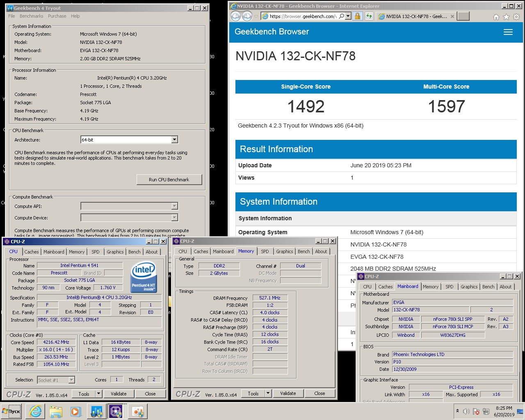Open the Geekbench Help menu

click(75, 16)
